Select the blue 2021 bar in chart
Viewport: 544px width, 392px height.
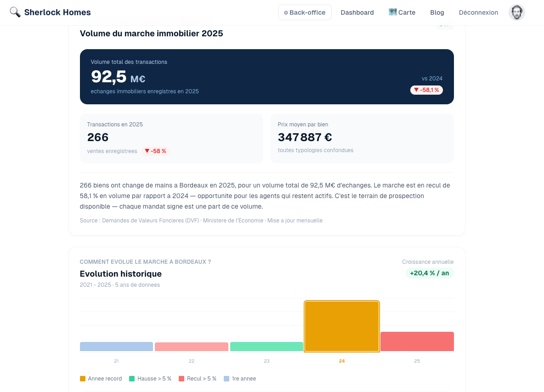(116, 347)
